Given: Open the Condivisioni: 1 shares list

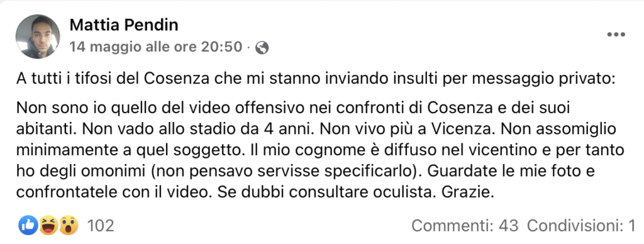Looking at the screenshot, I should point(581,226).
